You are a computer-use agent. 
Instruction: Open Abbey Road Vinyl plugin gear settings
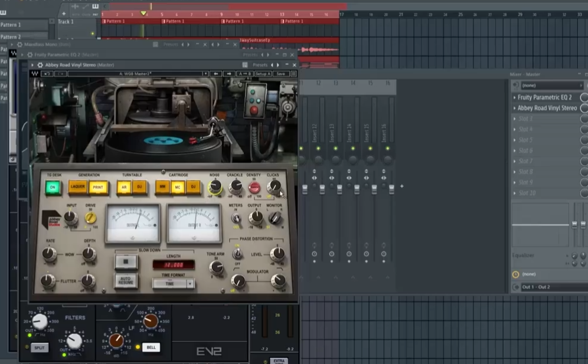[x=40, y=65]
